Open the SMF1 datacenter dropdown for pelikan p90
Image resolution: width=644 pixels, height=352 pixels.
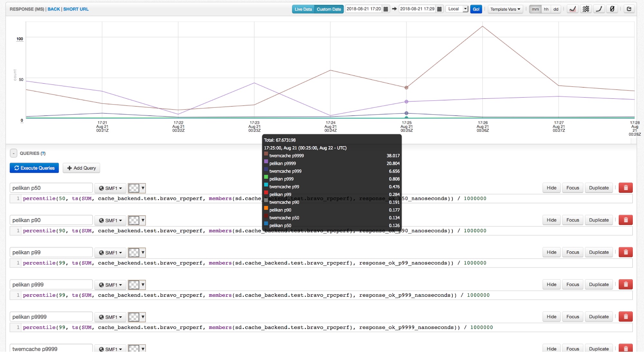pyautogui.click(x=110, y=220)
